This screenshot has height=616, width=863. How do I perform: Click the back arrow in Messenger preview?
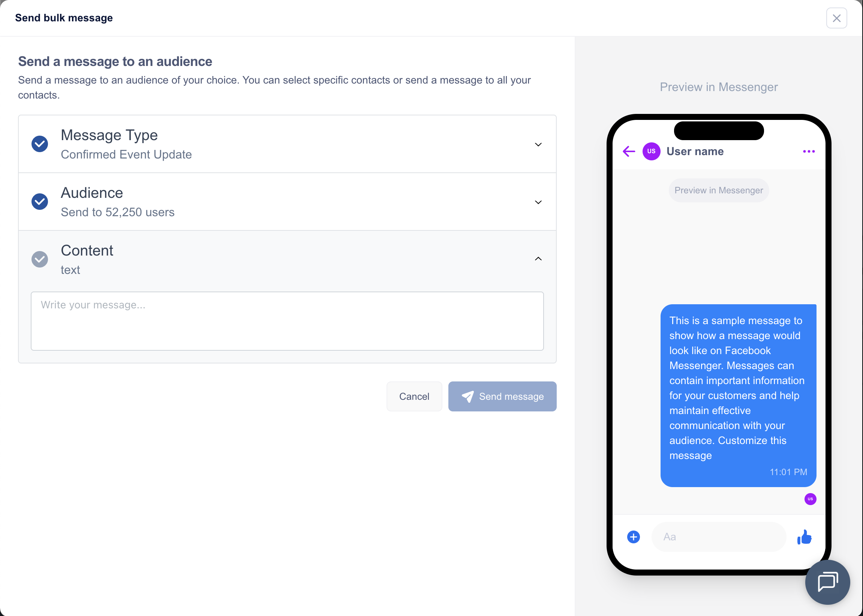629,151
